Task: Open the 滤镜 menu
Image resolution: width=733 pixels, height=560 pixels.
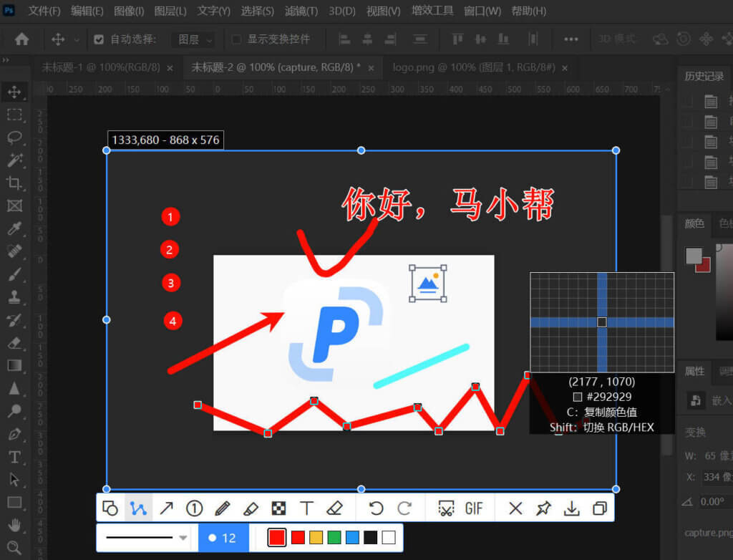Action: (301, 11)
